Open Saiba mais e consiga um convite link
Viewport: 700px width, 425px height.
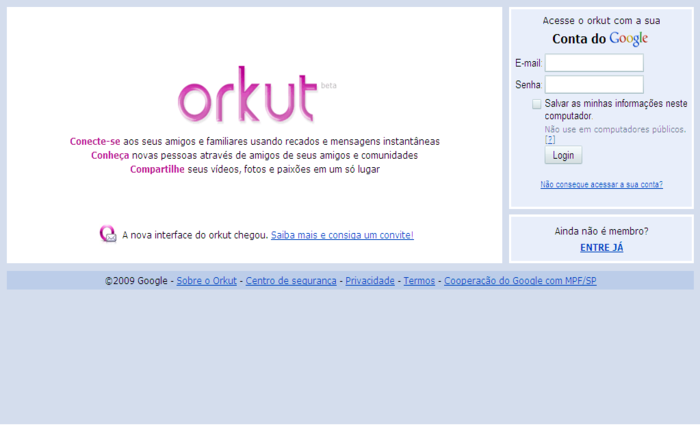click(342, 235)
